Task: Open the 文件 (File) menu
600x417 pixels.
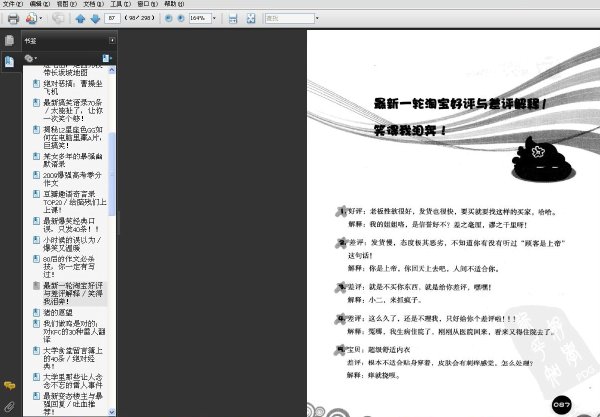Action: pos(13,4)
